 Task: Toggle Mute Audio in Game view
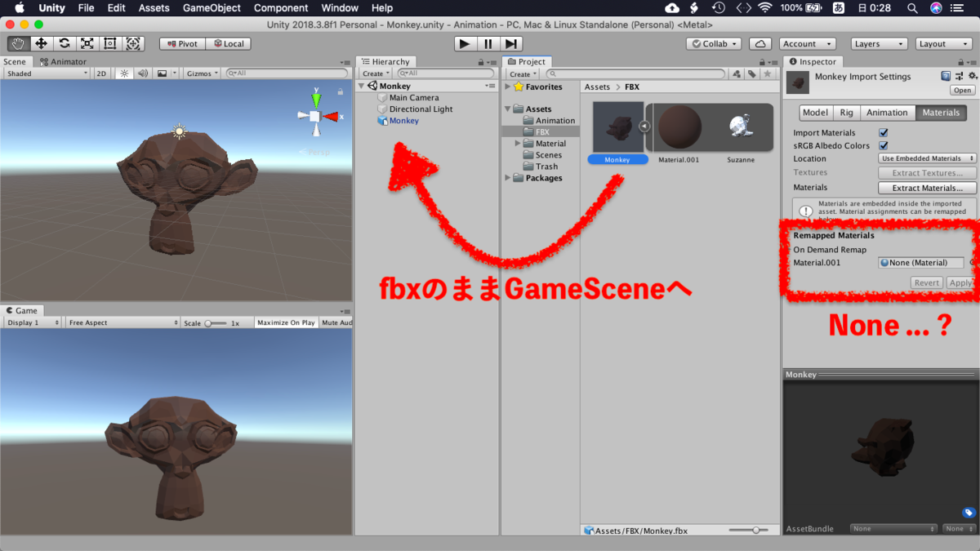336,322
